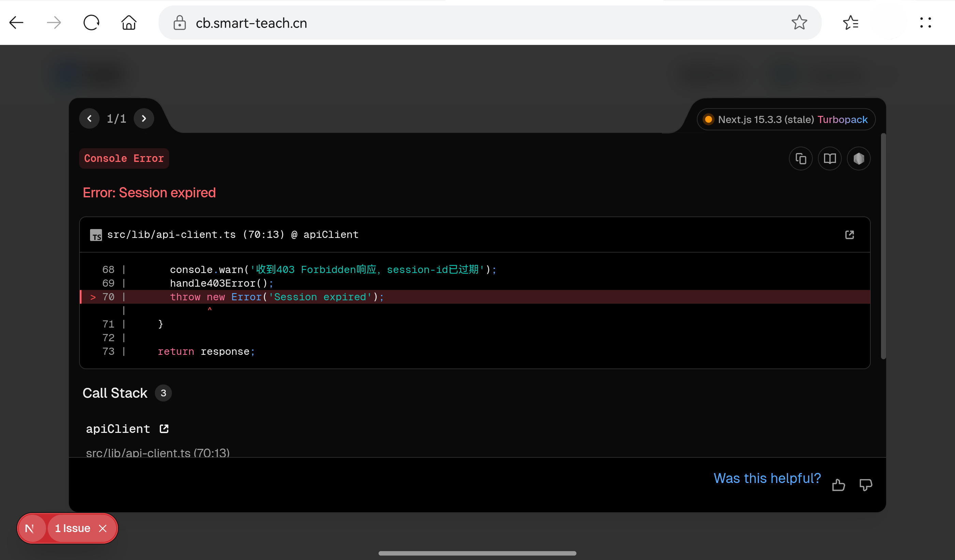Copy the error stack trace
This screenshot has width=955, height=560.
800,158
